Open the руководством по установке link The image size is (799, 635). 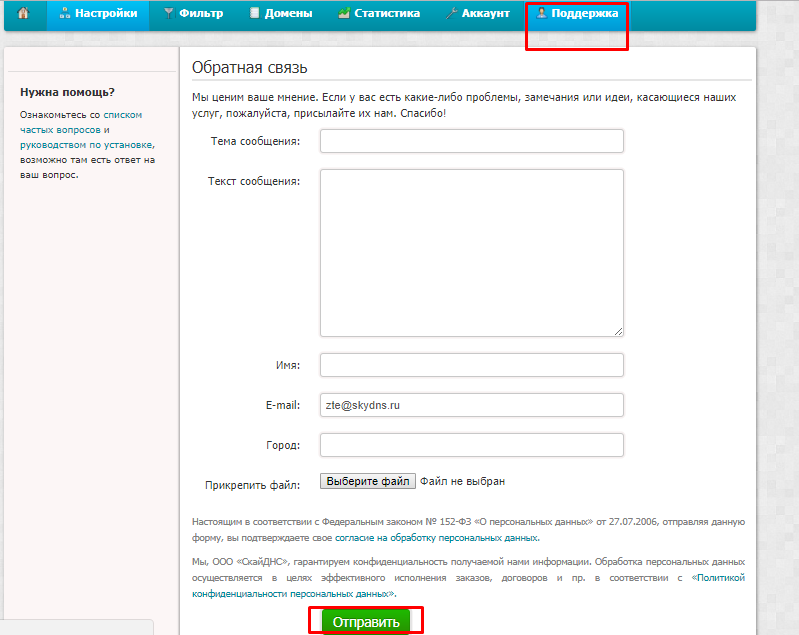tap(86, 145)
